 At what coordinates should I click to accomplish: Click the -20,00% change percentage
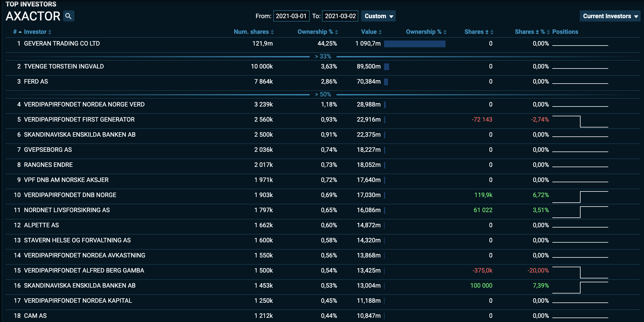(x=538, y=271)
